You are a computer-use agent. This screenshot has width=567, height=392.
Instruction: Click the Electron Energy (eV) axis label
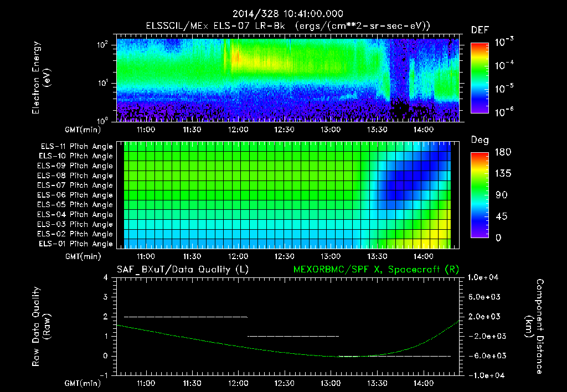(x=41, y=78)
